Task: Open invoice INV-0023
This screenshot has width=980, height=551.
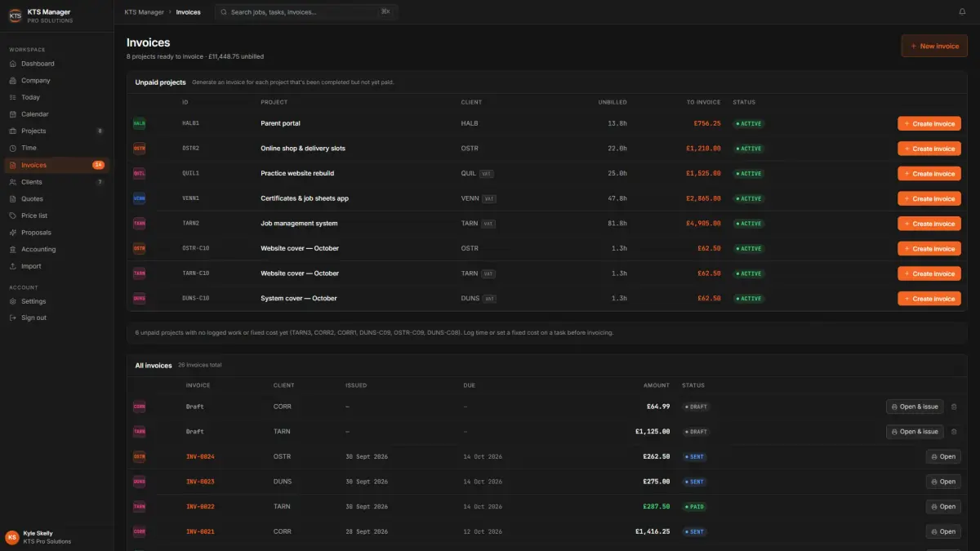Action: coord(943,482)
